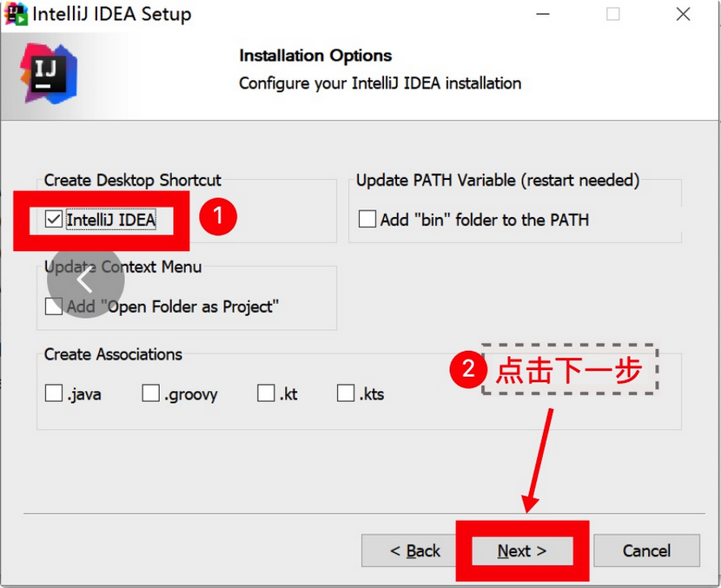This screenshot has width=721, height=588.
Task: Enable the .kt file association
Action: (x=266, y=393)
